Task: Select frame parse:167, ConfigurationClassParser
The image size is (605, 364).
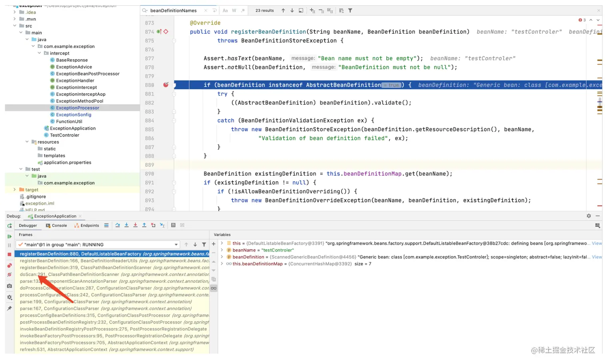Action: (112, 308)
